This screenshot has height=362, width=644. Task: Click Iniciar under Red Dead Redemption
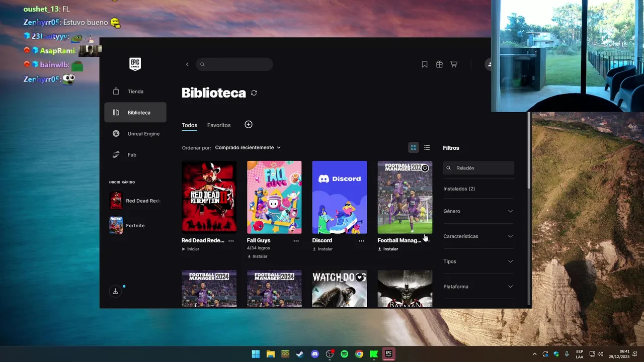coord(191,249)
